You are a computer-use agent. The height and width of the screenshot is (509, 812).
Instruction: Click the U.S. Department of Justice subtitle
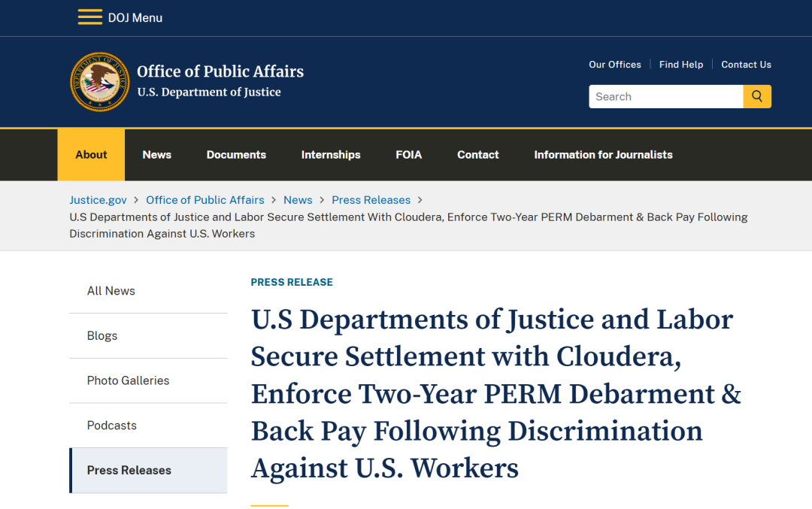tap(209, 92)
